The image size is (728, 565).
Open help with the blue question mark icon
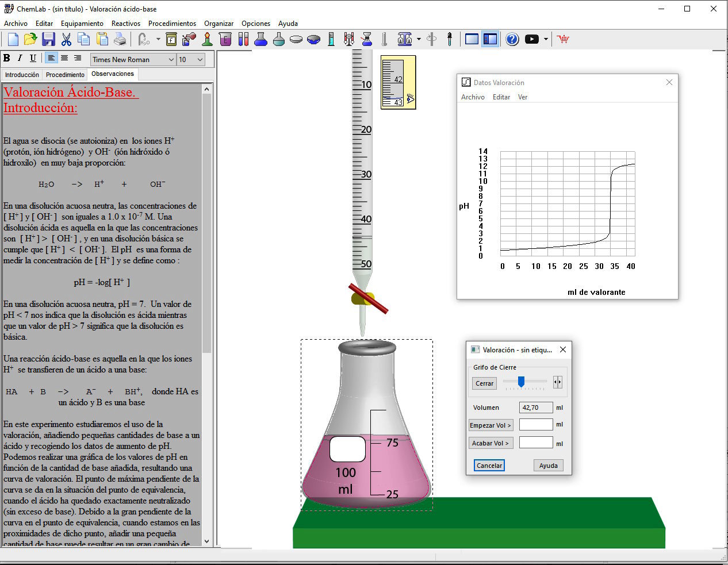point(512,39)
